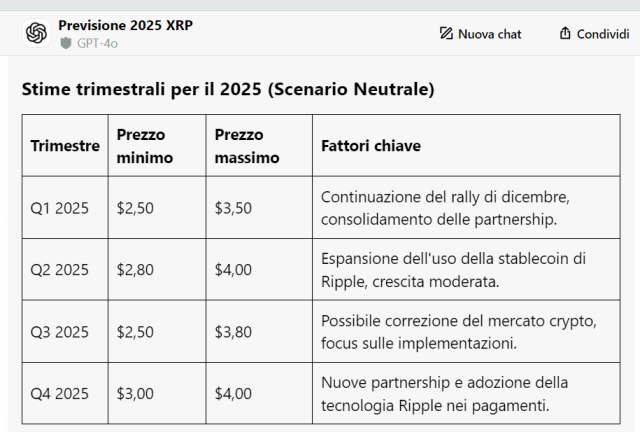Select the GPT-4o model label
Image resolution: width=640 pixels, height=432 pixels.
(x=96, y=43)
